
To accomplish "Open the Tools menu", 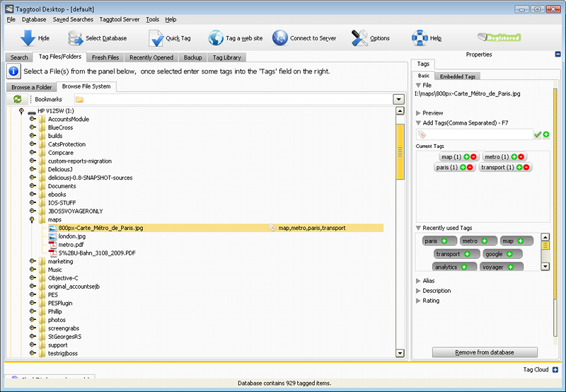I will point(152,20).
